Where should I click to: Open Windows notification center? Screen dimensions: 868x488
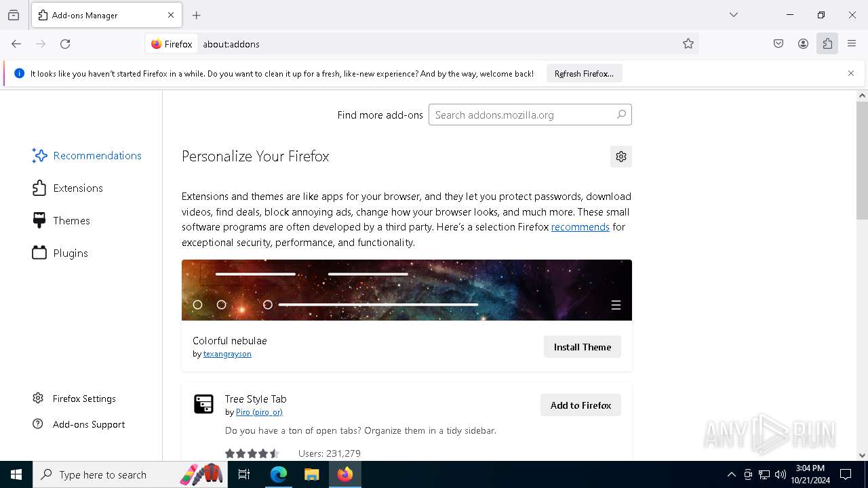tap(846, 474)
